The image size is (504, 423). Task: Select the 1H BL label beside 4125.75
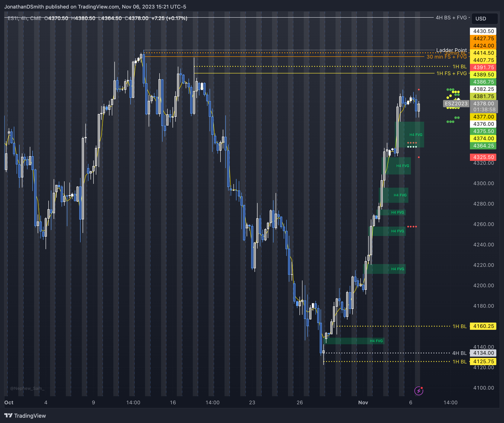(460, 362)
